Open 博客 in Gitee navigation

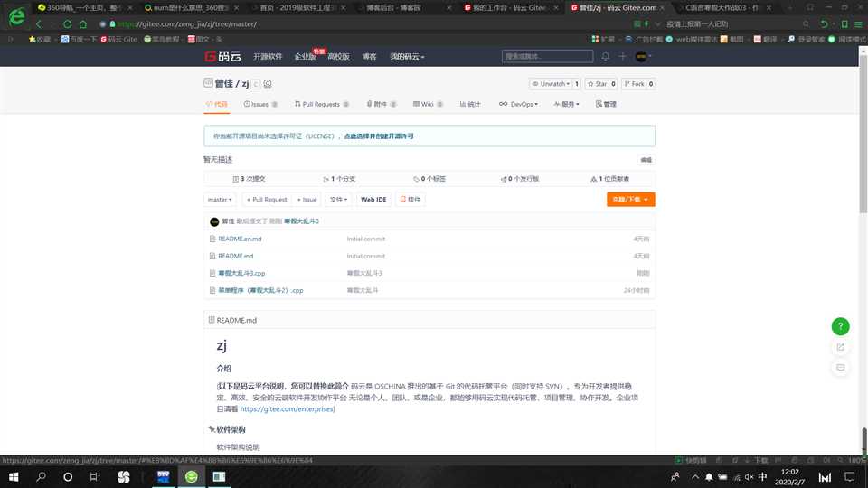click(369, 56)
